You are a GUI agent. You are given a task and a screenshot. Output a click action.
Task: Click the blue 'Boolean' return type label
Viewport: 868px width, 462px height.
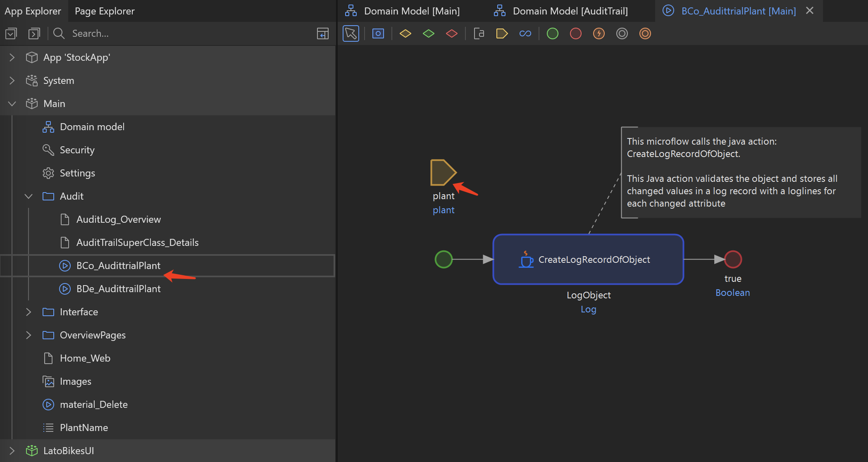(733, 293)
